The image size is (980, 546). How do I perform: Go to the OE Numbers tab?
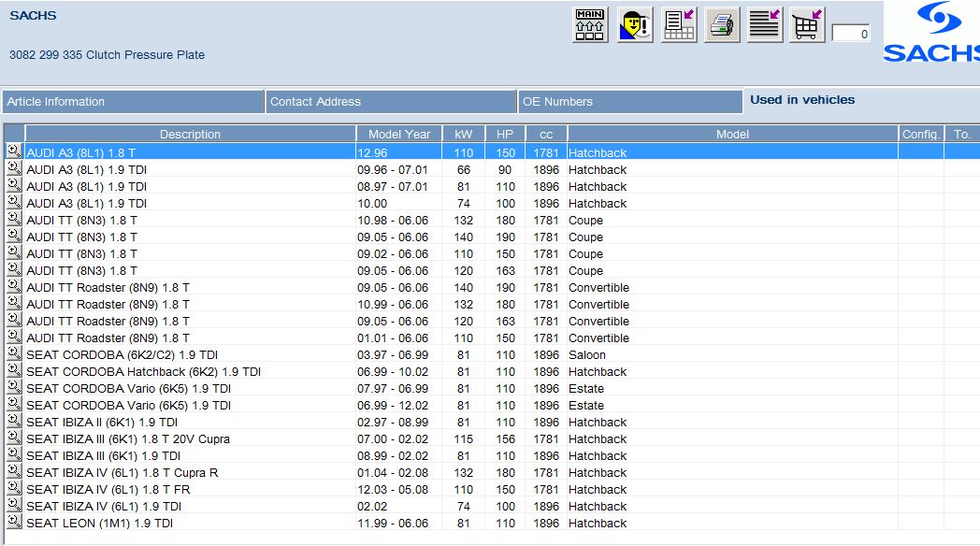coord(630,101)
